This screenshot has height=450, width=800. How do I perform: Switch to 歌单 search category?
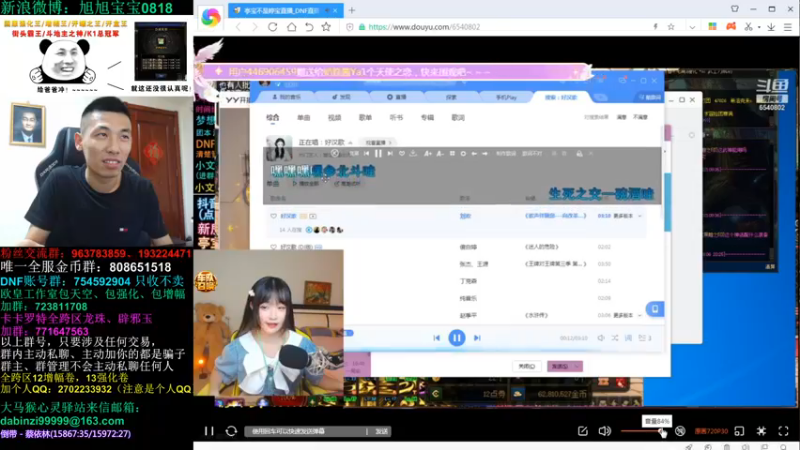tap(365, 117)
